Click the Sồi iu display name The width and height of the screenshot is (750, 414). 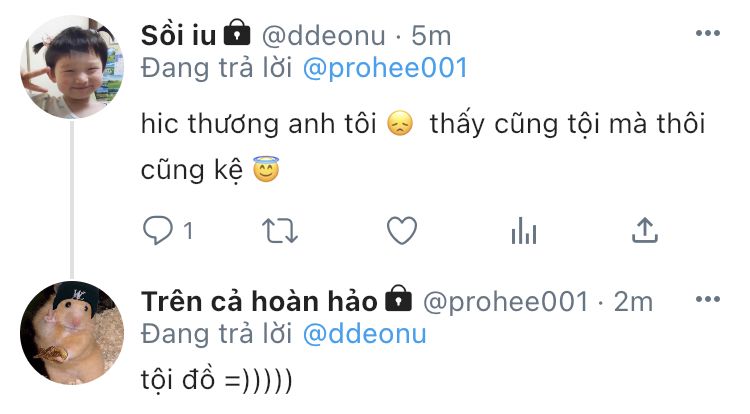[178, 36]
